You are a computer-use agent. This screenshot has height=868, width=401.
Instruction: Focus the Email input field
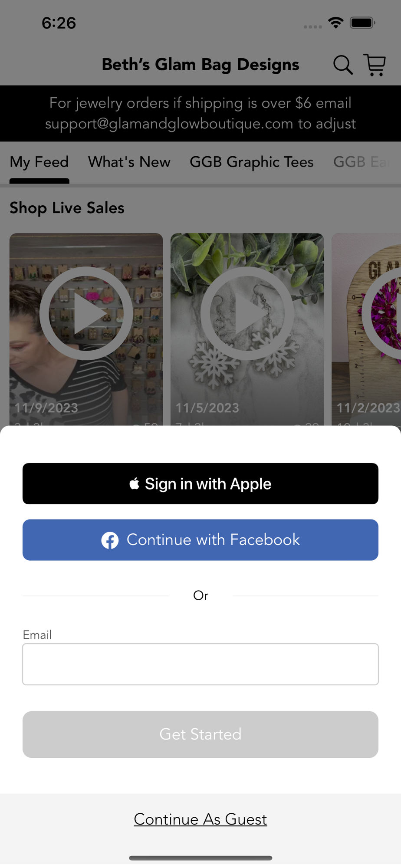coord(200,664)
